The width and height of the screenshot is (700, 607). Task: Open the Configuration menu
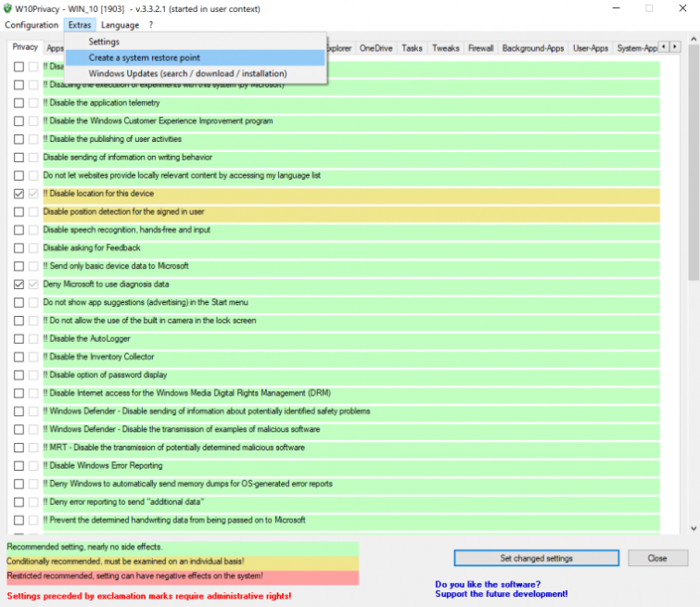pos(32,25)
